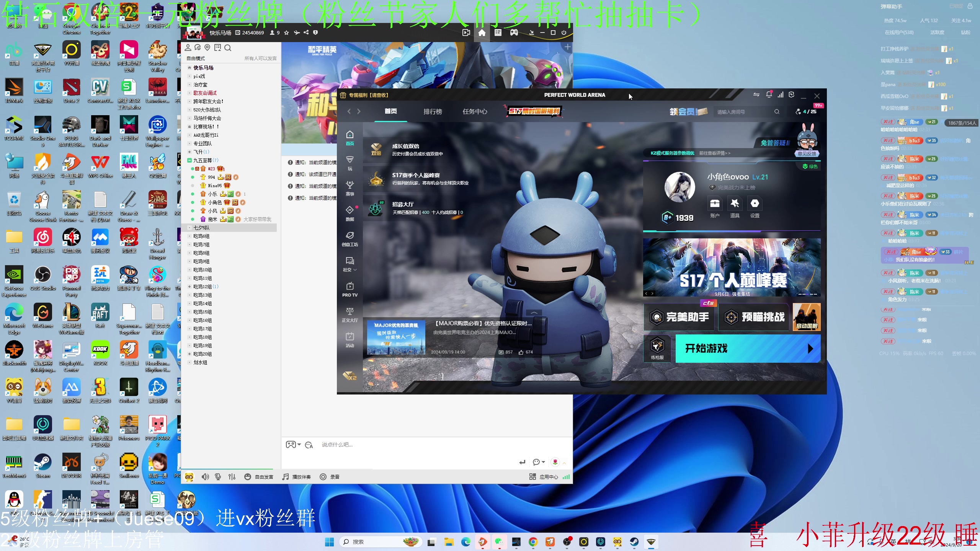The width and height of the screenshot is (980, 551).
Task: Open the S17限时国服福利 promo tab
Action: point(534,111)
